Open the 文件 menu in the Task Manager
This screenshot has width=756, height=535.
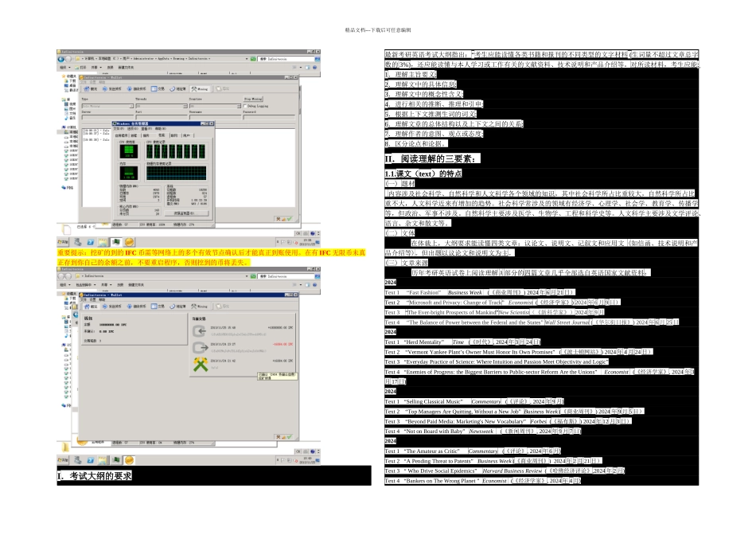point(117,129)
